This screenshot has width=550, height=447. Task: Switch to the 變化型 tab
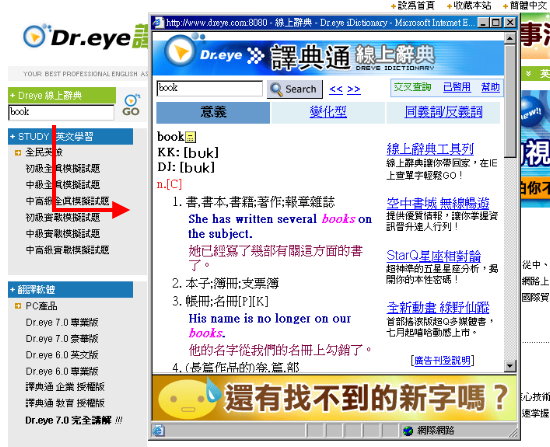click(328, 112)
